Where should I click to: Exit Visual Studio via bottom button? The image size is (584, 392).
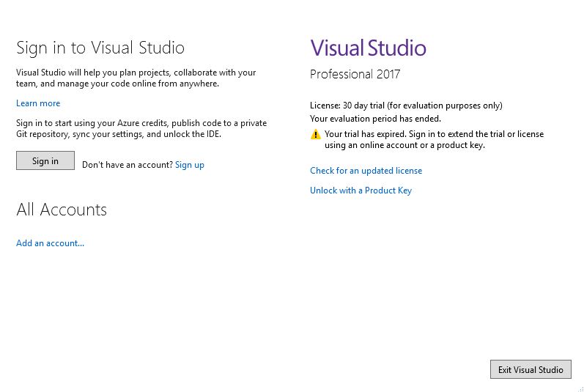pyautogui.click(x=531, y=369)
